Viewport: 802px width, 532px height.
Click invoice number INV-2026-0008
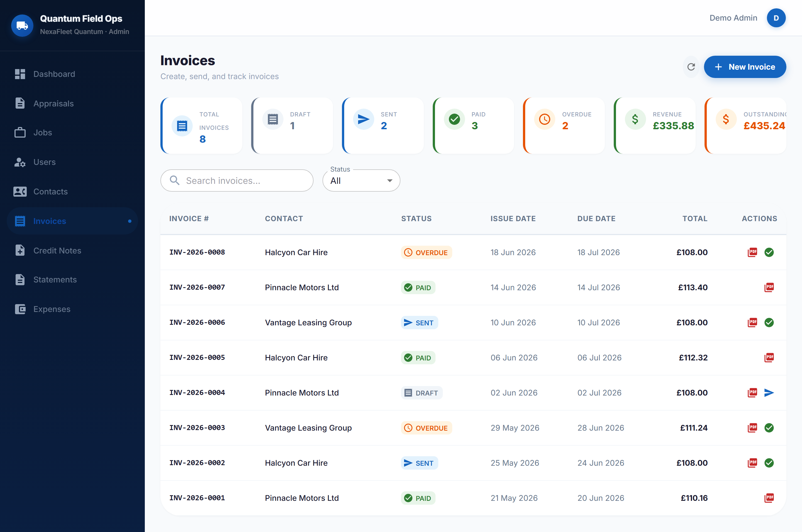click(197, 252)
